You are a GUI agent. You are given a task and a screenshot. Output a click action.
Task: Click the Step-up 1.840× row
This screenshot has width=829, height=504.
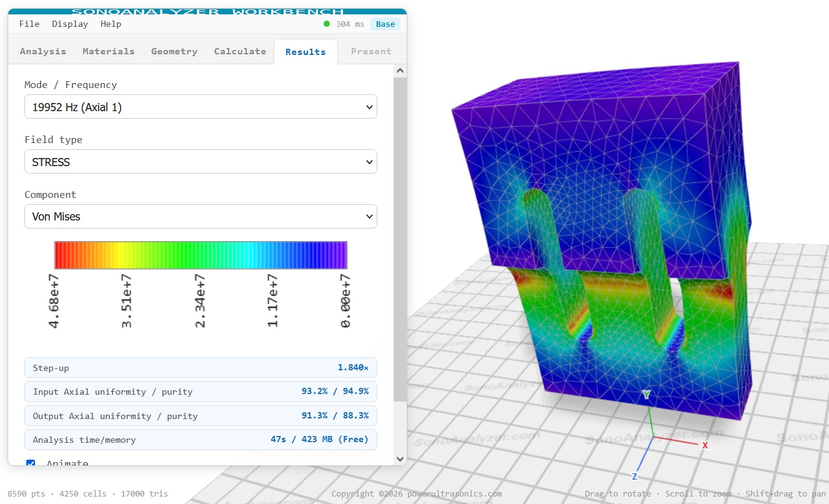coord(201,368)
